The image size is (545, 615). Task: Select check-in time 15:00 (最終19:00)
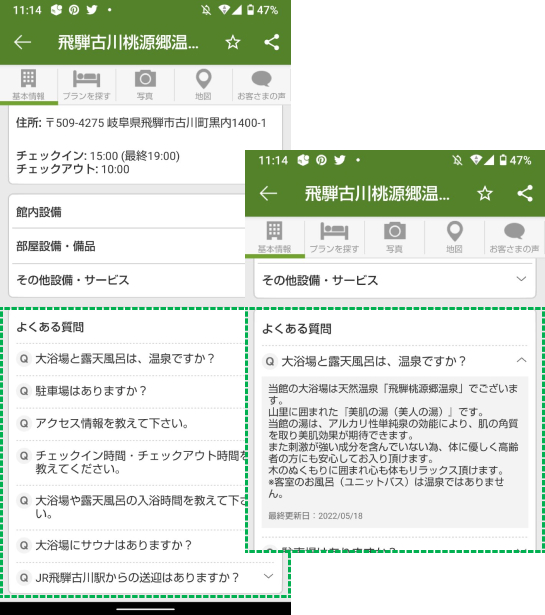pyautogui.click(x=134, y=156)
